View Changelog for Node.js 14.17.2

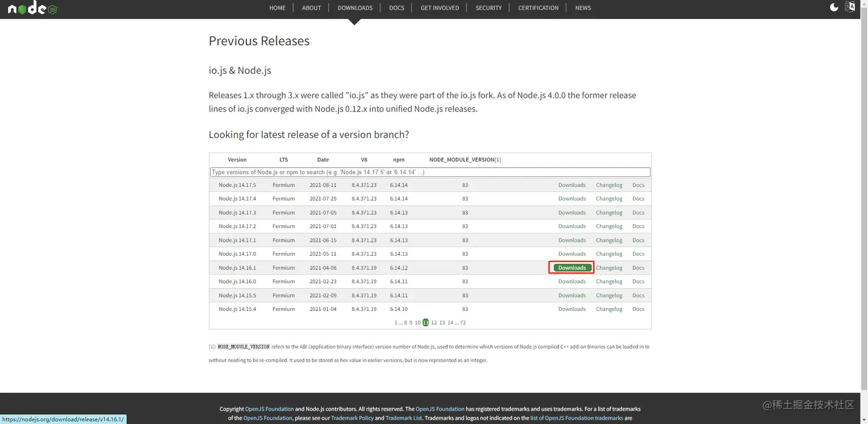click(609, 226)
